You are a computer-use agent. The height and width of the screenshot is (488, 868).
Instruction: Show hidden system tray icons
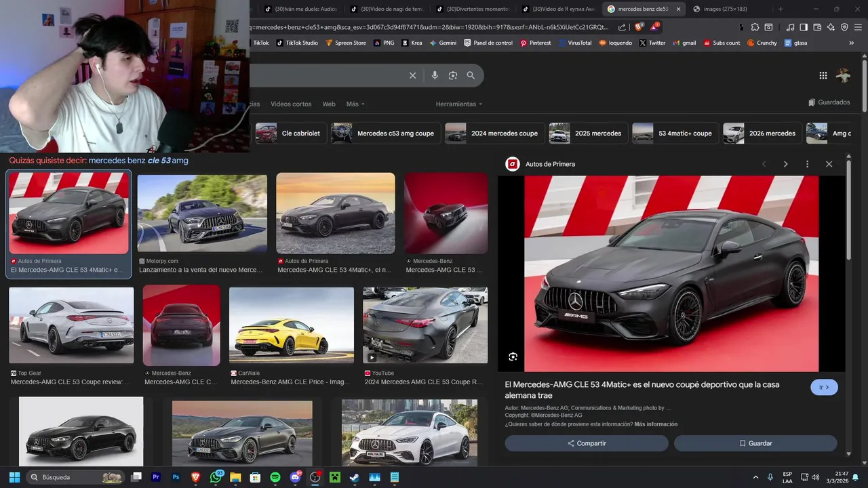pyautogui.click(x=755, y=477)
